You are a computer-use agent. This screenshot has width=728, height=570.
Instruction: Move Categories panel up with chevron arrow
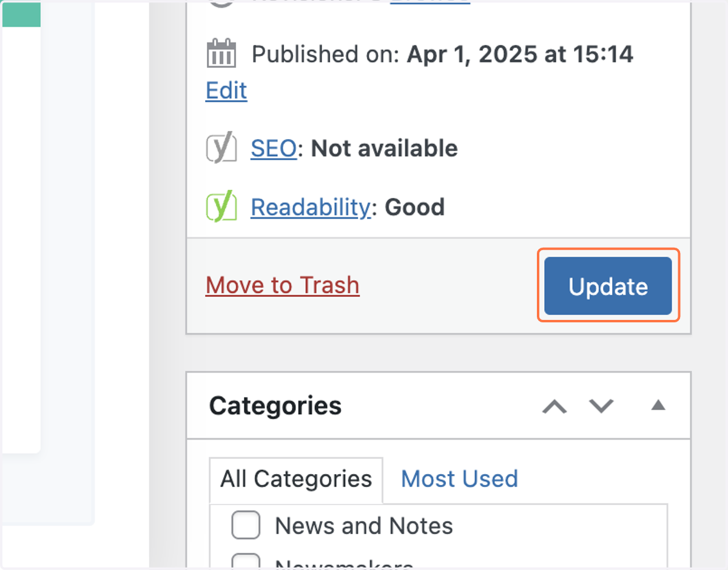(x=554, y=406)
